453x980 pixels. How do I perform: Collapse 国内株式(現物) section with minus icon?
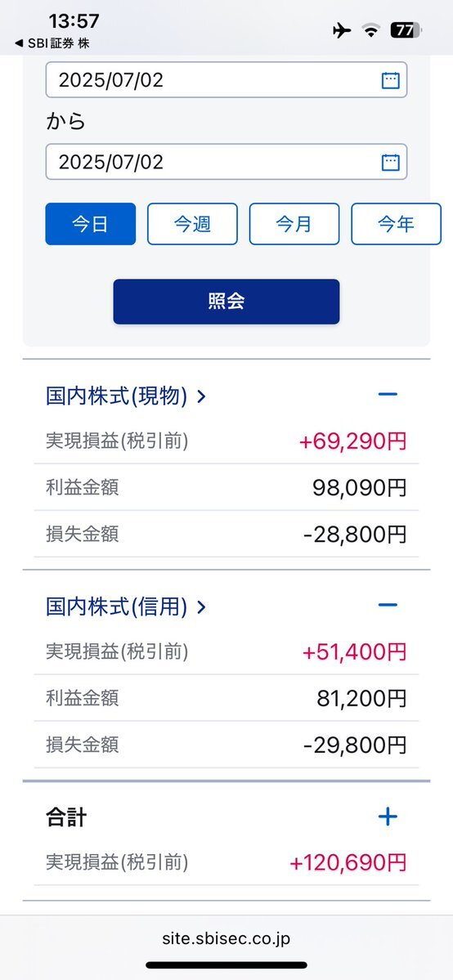pos(388,394)
